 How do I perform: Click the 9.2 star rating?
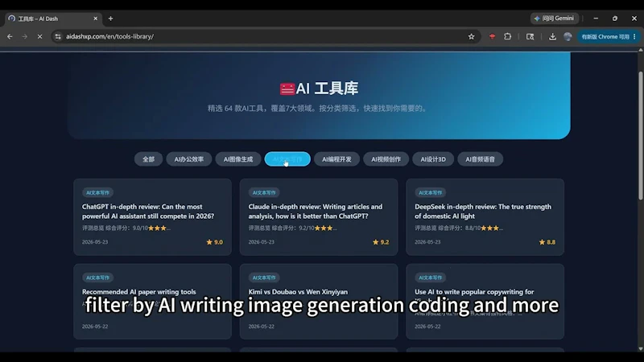(x=381, y=242)
